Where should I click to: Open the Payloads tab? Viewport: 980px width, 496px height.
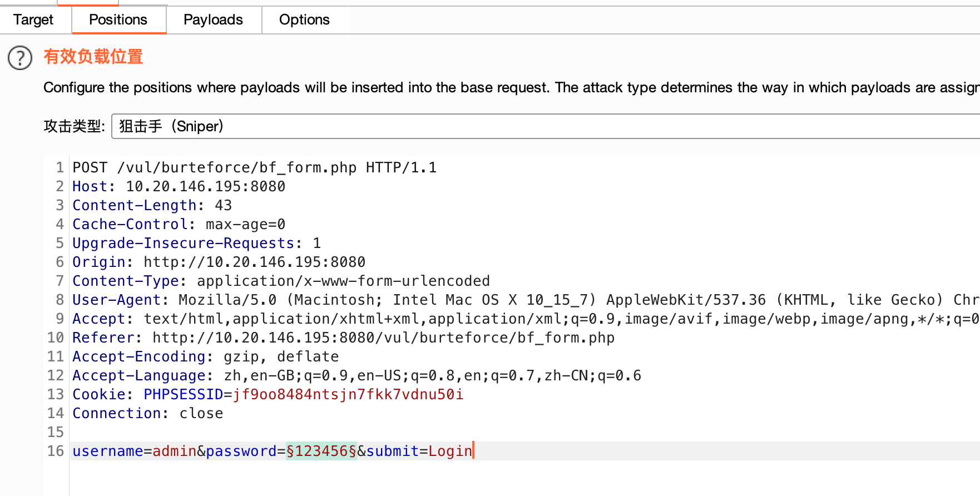tap(213, 20)
